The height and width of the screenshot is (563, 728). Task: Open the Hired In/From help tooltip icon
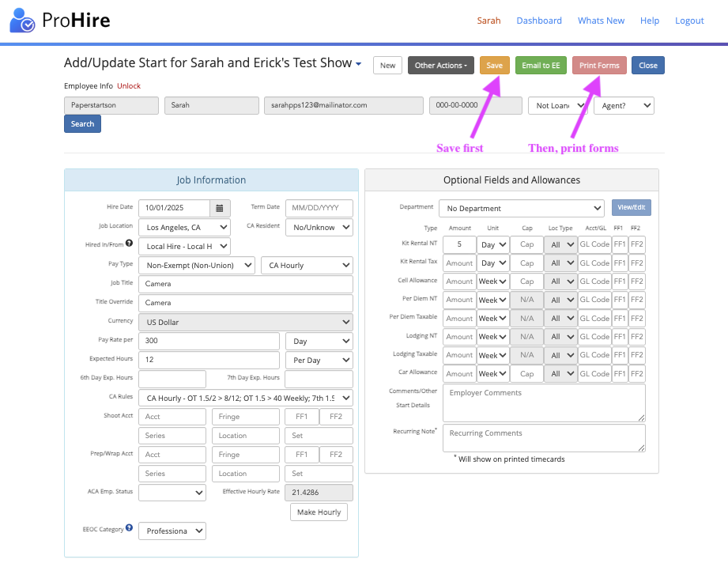coord(129,243)
